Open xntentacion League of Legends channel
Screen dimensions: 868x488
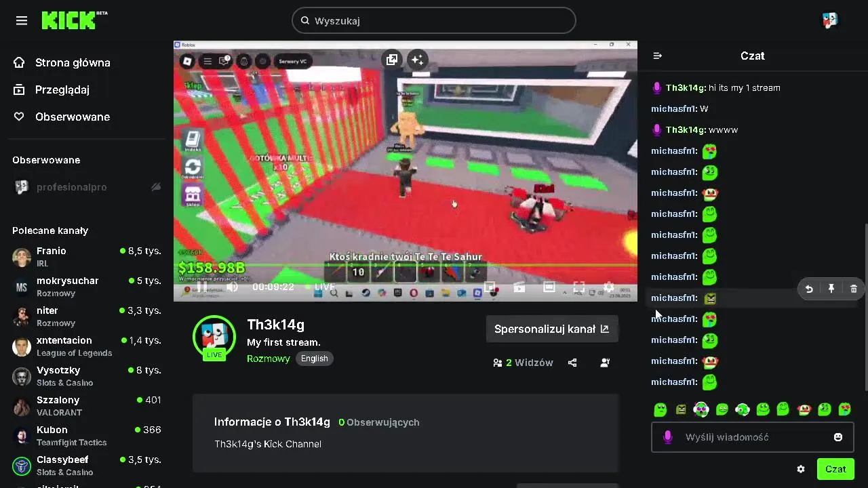point(86,346)
